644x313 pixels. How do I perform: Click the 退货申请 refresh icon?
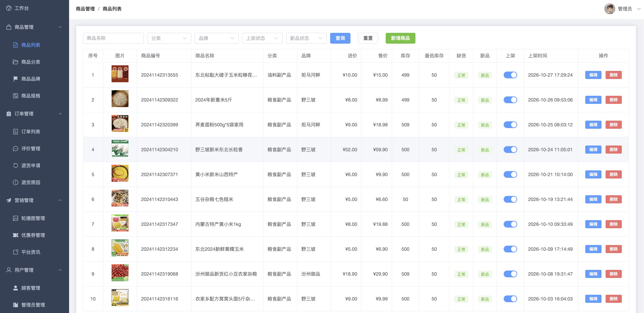[16, 165]
